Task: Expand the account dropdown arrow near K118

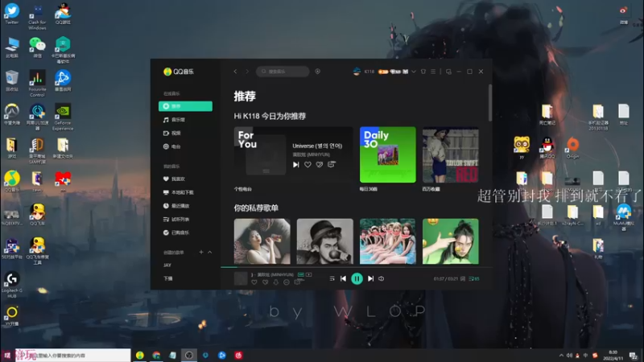Action: click(414, 72)
